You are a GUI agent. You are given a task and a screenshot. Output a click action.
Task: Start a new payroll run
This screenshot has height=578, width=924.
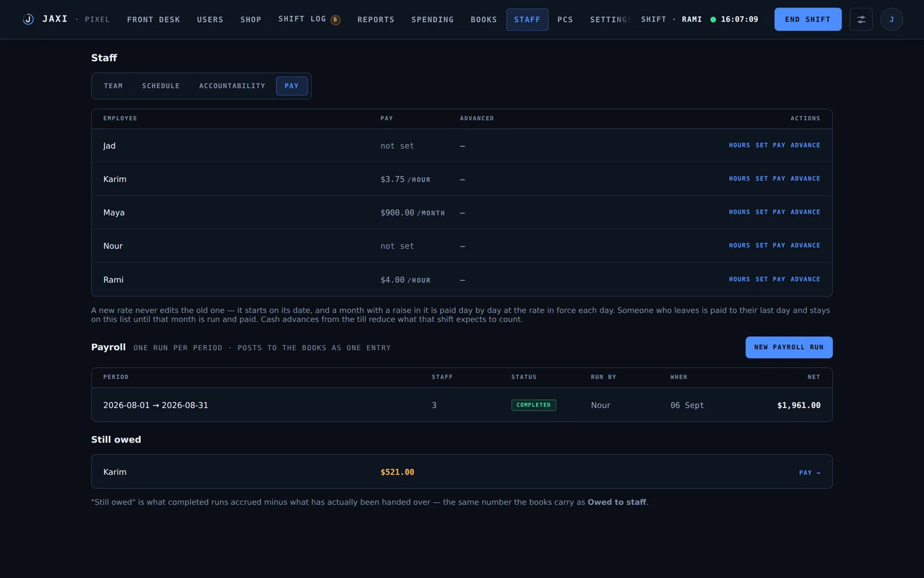tap(789, 347)
